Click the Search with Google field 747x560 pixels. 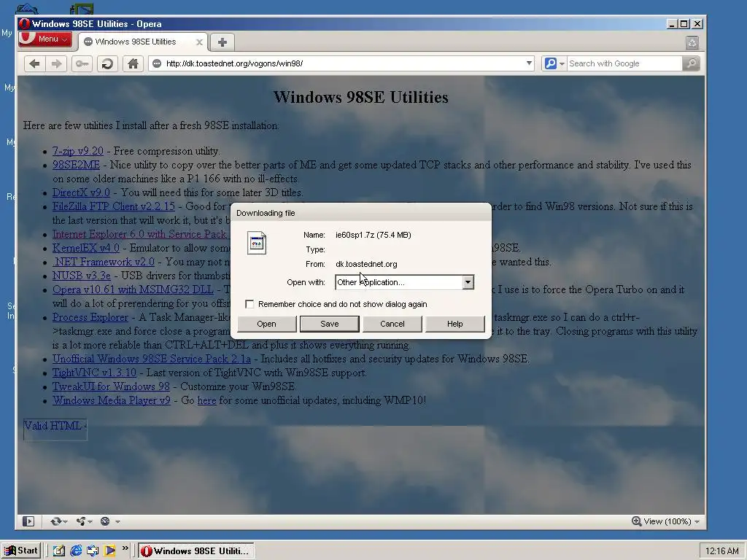point(624,63)
